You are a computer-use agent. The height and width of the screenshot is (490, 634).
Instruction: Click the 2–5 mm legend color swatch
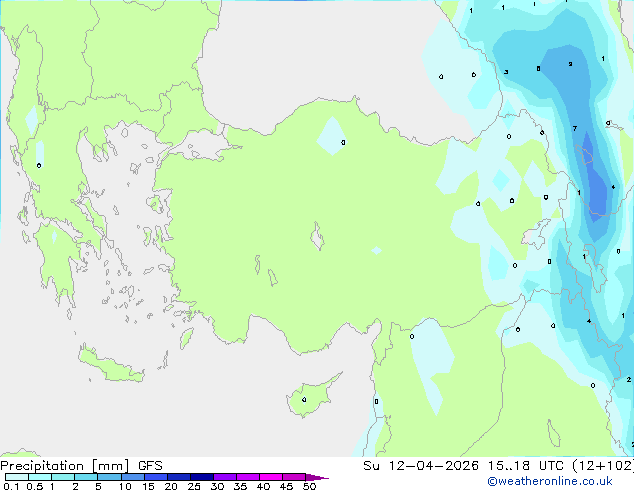86,477
